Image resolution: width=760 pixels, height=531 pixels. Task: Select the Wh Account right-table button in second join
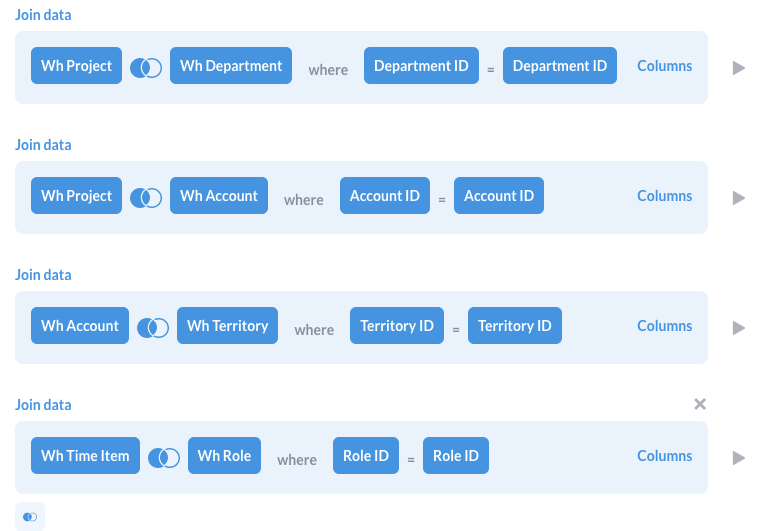[x=219, y=195]
